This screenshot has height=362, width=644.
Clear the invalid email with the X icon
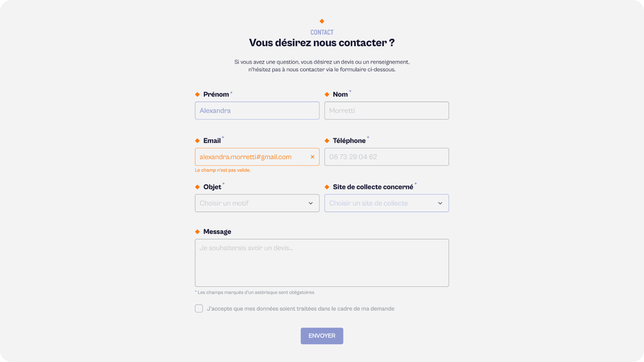pyautogui.click(x=312, y=157)
